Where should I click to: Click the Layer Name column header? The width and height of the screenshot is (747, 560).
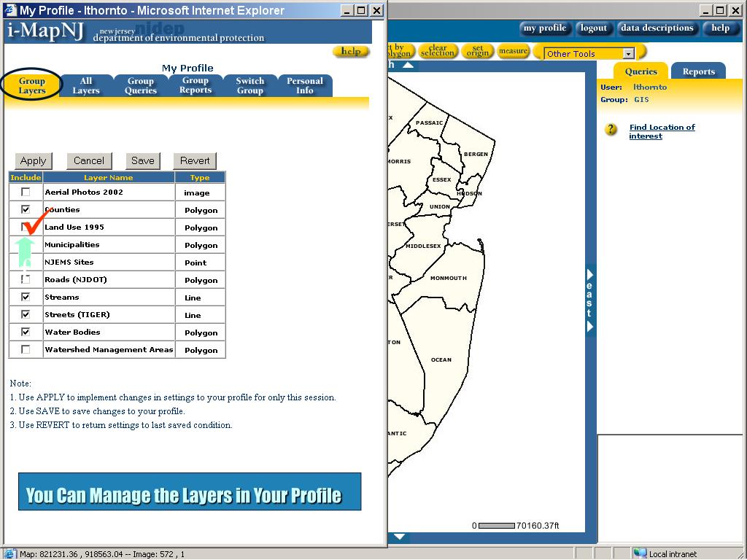pos(109,177)
